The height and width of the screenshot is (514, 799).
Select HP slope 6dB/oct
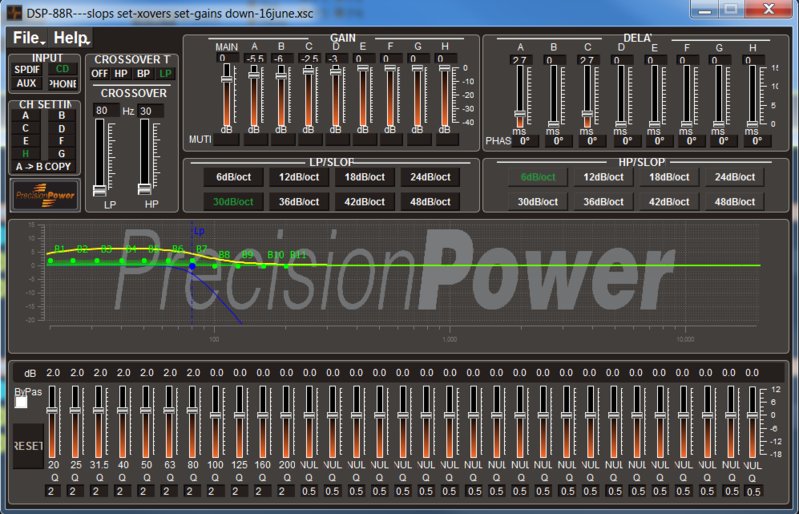pos(538,177)
